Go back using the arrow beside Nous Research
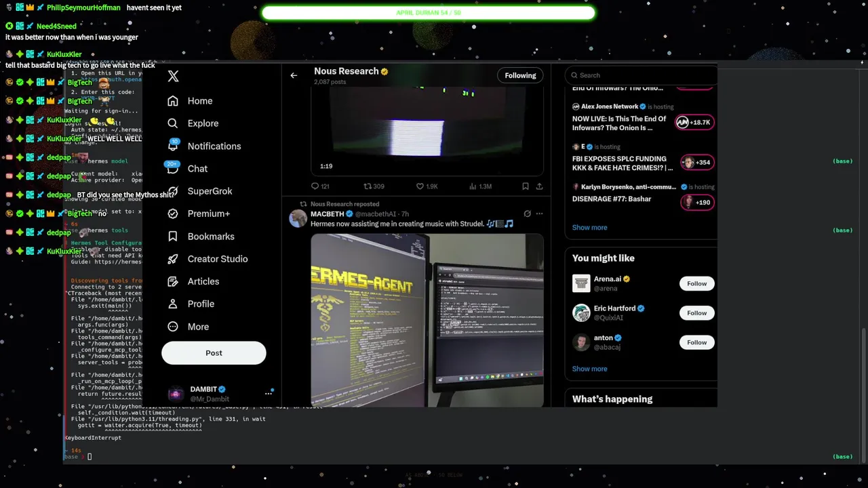This screenshot has height=488, width=868. click(294, 75)
